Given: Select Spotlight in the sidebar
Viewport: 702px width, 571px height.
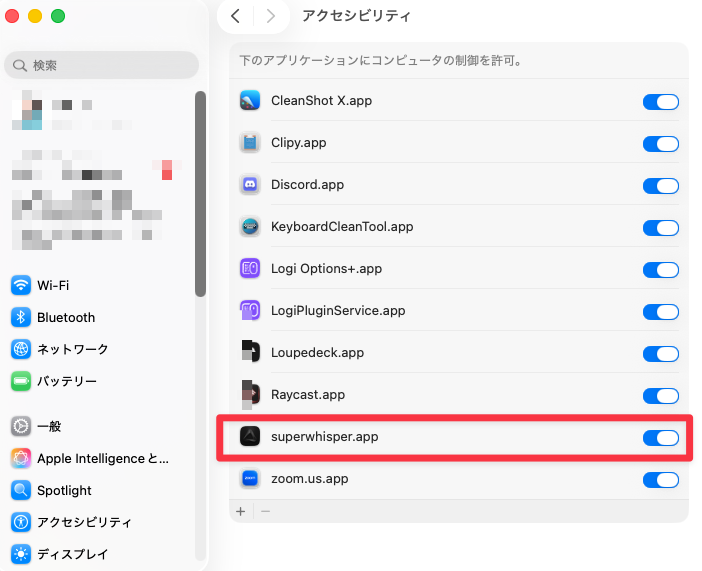Looking at the screenshot, I should [x=64, y=490].
